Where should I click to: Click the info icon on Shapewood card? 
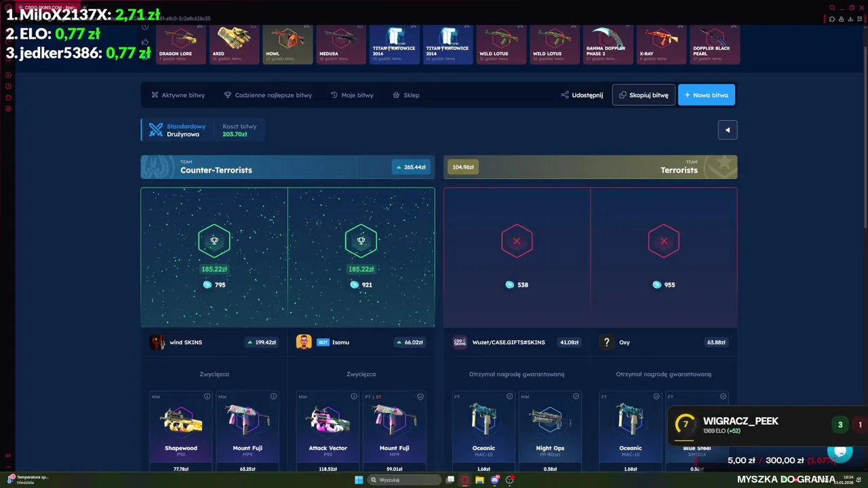point(207,396)
